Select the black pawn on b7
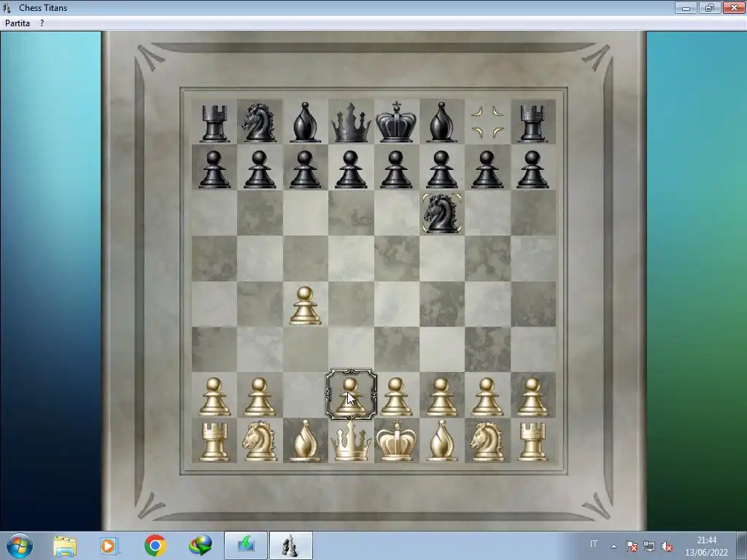 point(259,169)
